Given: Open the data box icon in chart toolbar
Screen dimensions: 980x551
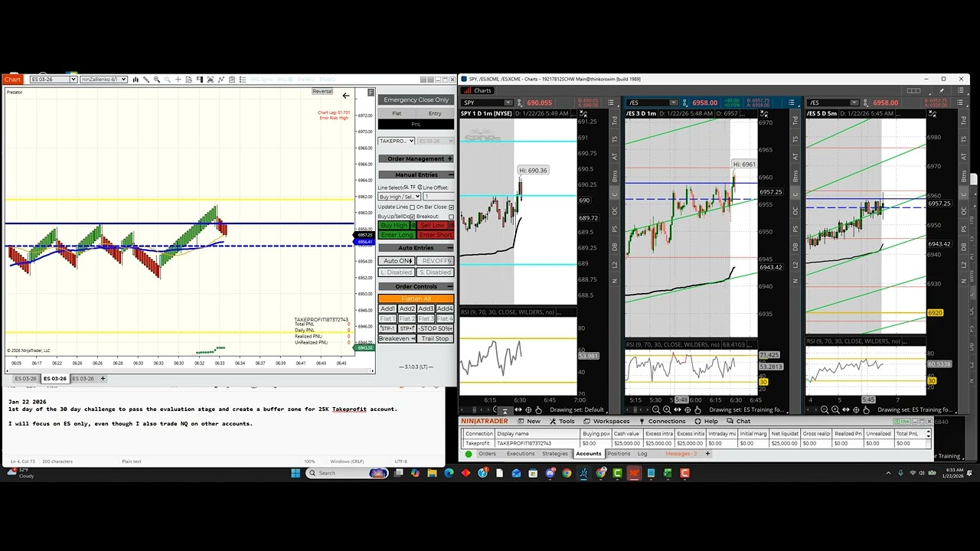Looking at the screenshot, I should point(189,79).
